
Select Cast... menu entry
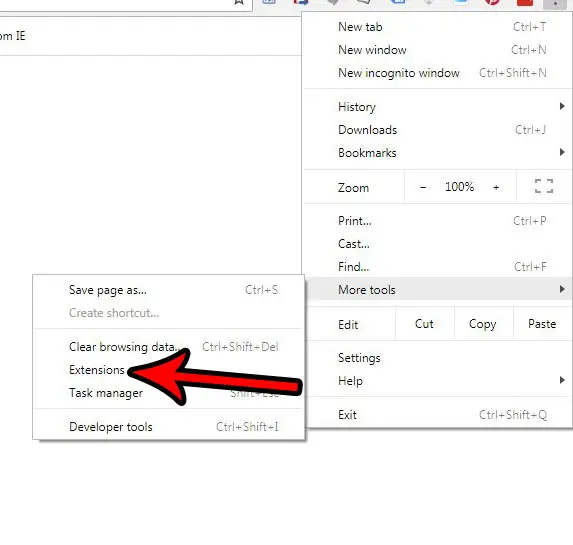[x=437, y=244]
